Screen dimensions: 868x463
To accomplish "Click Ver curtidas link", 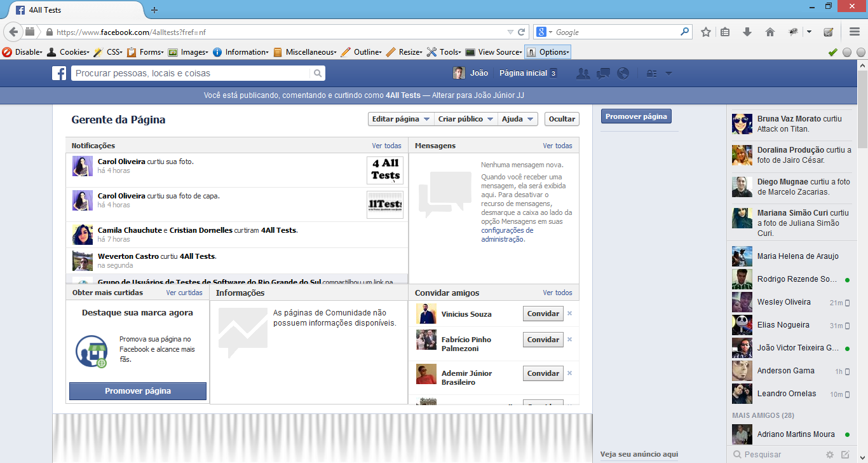I will 184,293.
